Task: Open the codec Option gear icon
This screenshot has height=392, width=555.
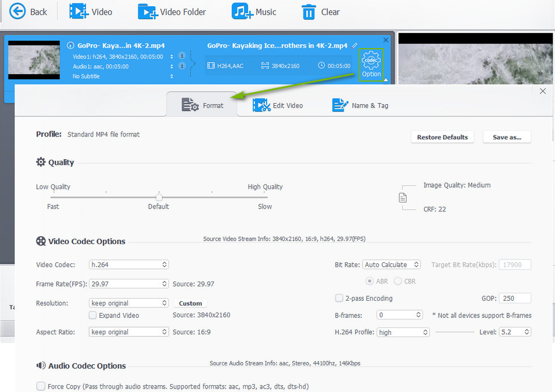Action: point(371,60)
